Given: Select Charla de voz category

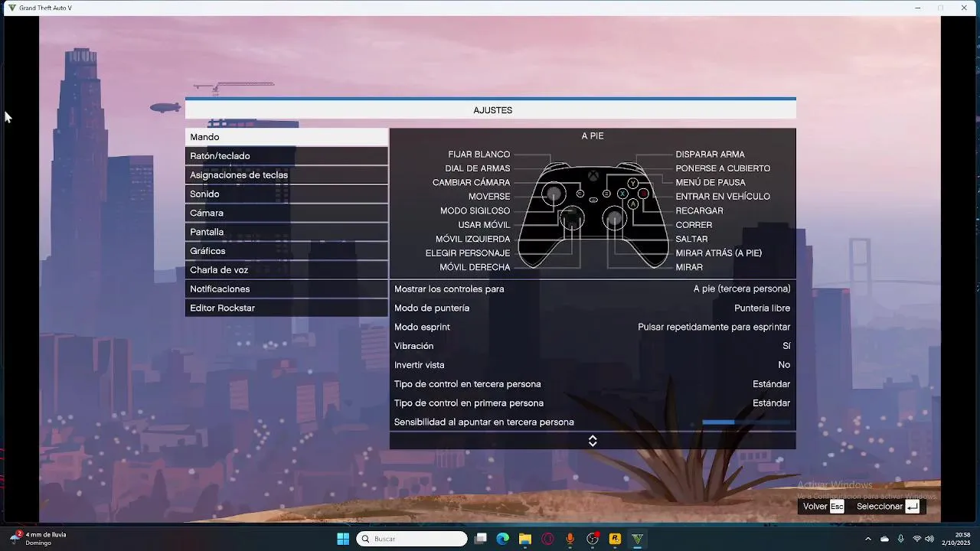Looking at the screenshot, I should pos(286,270).
